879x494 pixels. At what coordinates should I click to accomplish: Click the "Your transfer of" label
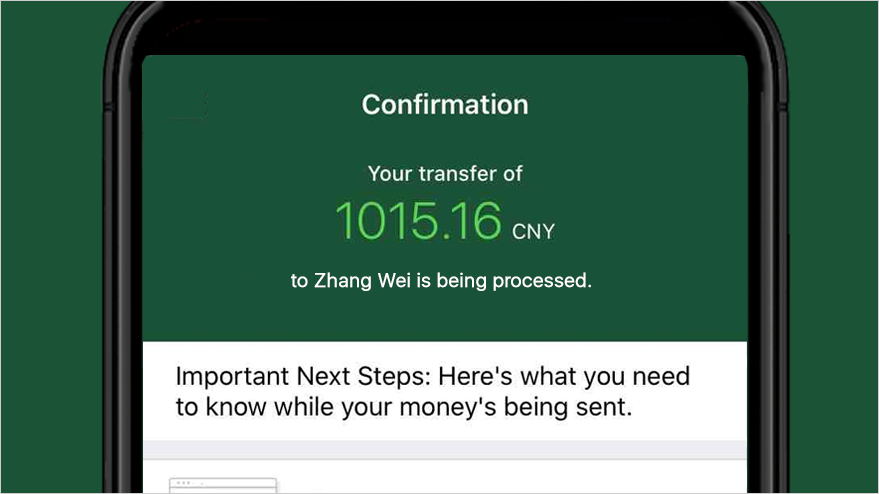[x=445, y=173]
